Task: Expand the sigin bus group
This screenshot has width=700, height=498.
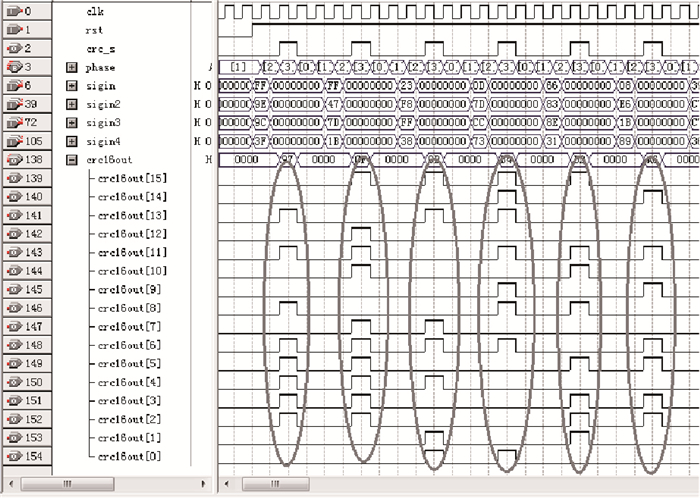Action: click(72, 86)
